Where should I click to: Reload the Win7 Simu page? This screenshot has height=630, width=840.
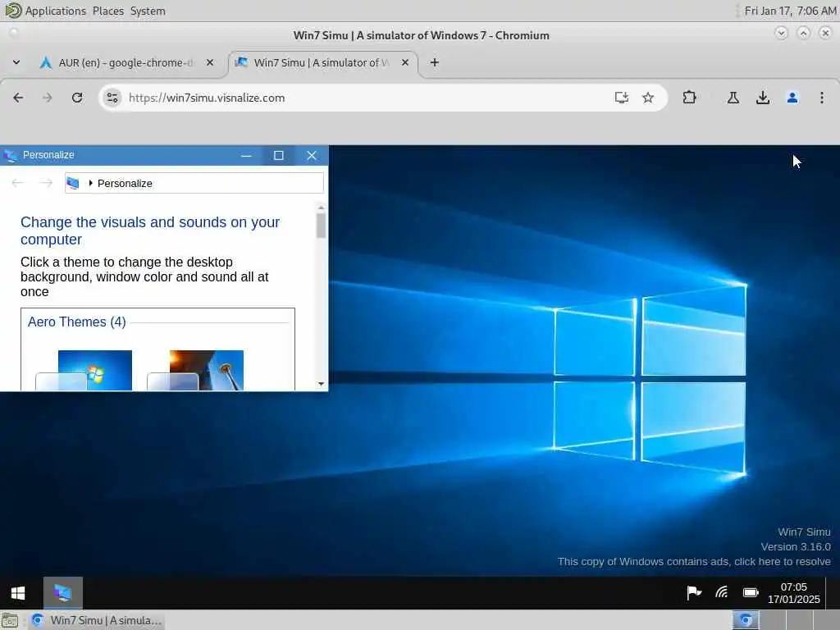[77, 98]
